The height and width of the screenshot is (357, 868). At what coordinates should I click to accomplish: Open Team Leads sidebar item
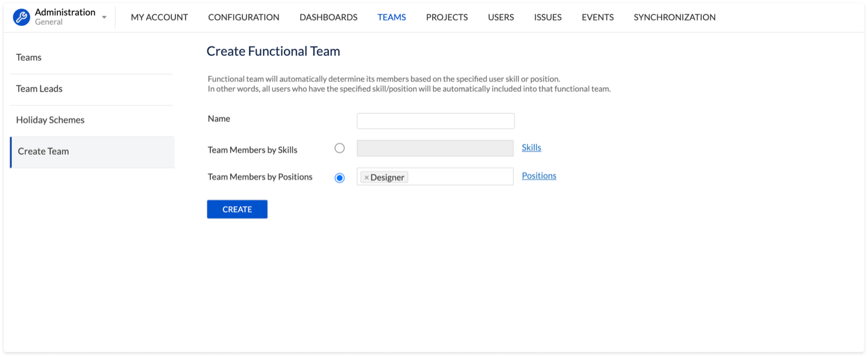[39, 89]
